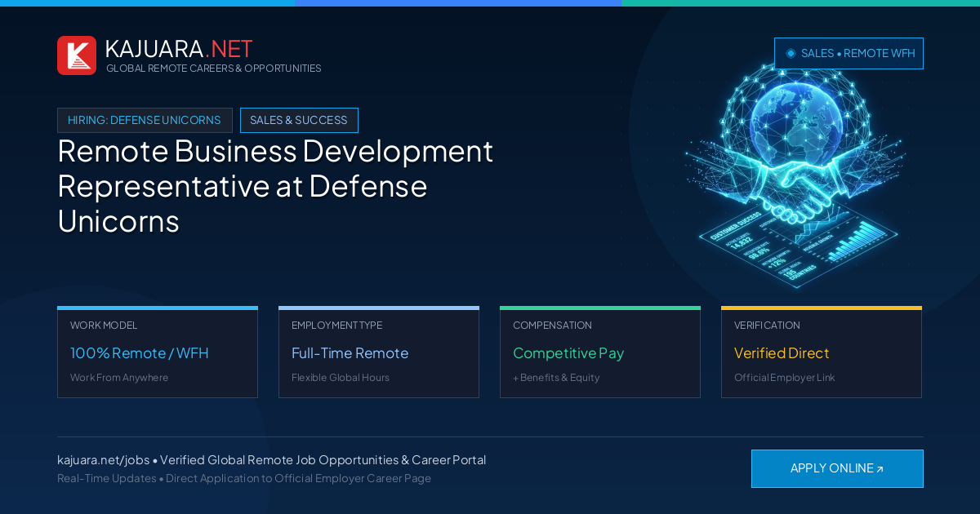
Task: Click the 'Official Employer Link' caption
Action: coord(784,378)
